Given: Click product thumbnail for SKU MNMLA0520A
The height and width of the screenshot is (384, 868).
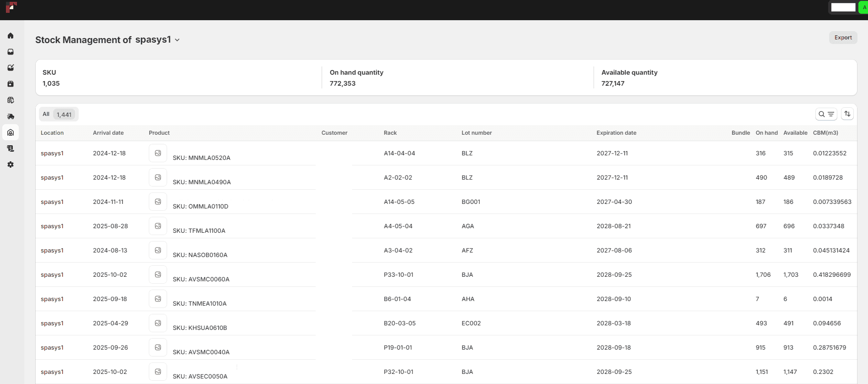Looking at the screenshot, I should click(x=158, y=153).
